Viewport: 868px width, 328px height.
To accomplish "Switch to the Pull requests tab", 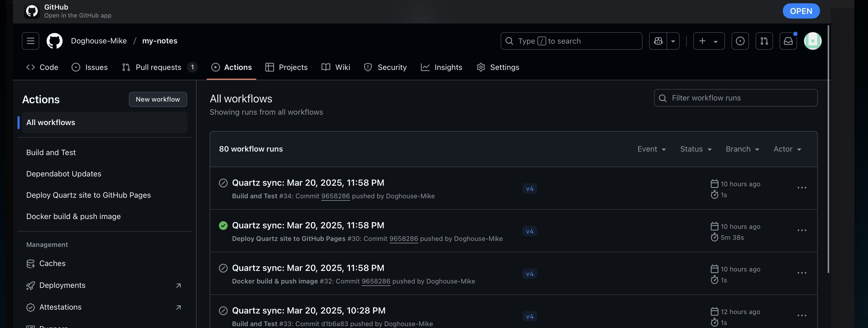I will 158,67.
